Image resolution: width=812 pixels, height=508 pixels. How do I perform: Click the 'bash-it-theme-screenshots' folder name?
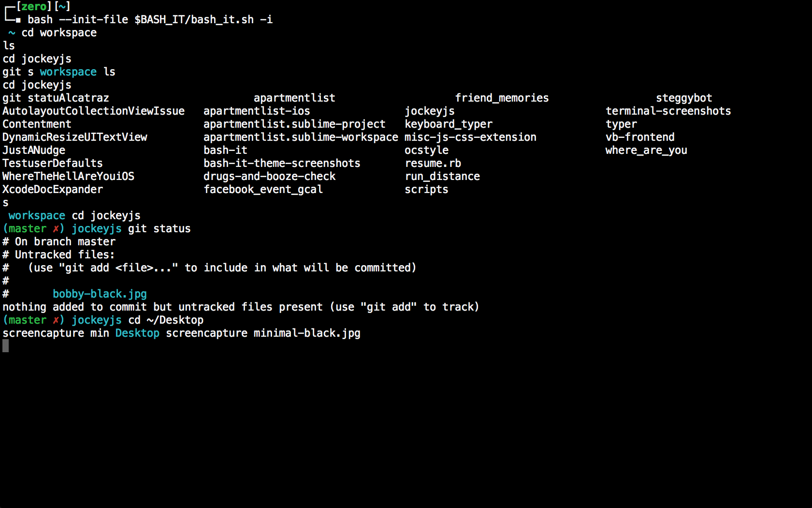(x=282, y=163)
